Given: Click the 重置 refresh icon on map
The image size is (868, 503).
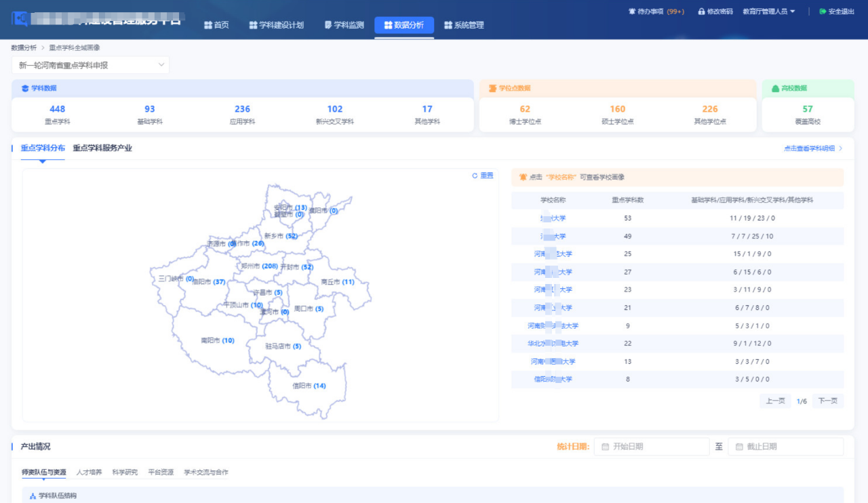Looking at the screenshot, I should (475, 176).
